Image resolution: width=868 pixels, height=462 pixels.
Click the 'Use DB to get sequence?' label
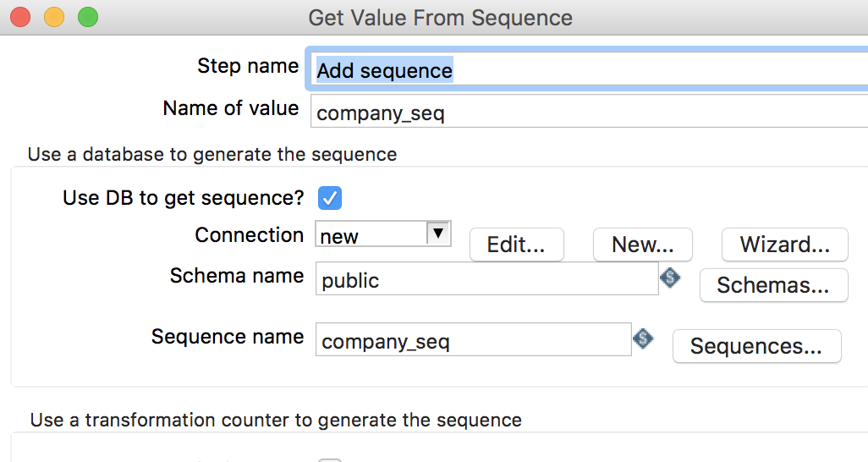pyautogui.click(x=183, y=198)
